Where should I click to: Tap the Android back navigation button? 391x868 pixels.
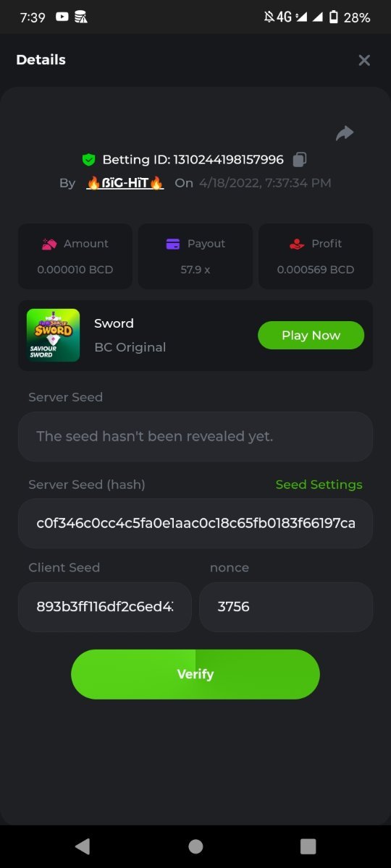coord(83,846)
